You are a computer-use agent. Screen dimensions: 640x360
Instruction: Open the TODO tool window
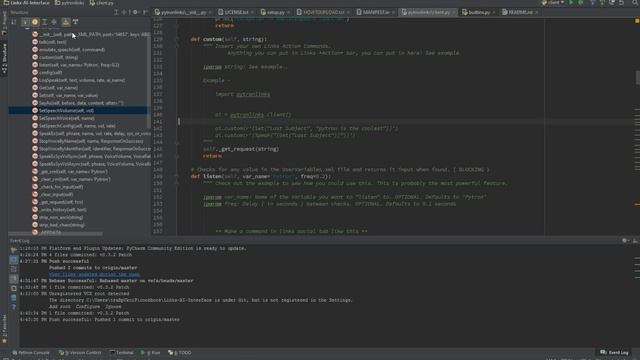[180, 353]
